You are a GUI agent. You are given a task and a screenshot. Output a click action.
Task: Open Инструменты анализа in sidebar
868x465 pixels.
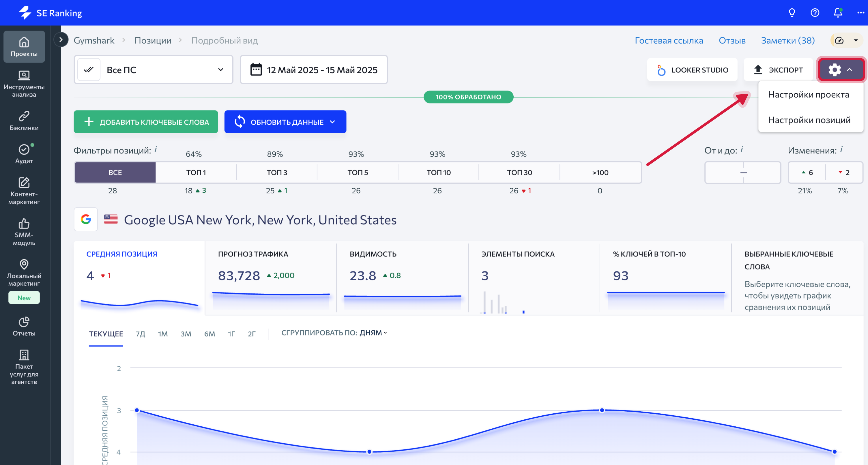[24, 84]
